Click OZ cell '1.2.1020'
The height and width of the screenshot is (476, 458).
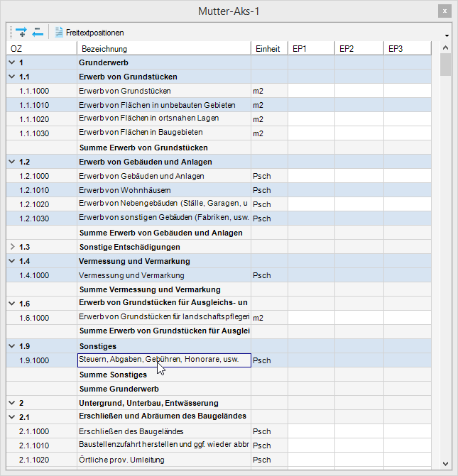(42, 204)
